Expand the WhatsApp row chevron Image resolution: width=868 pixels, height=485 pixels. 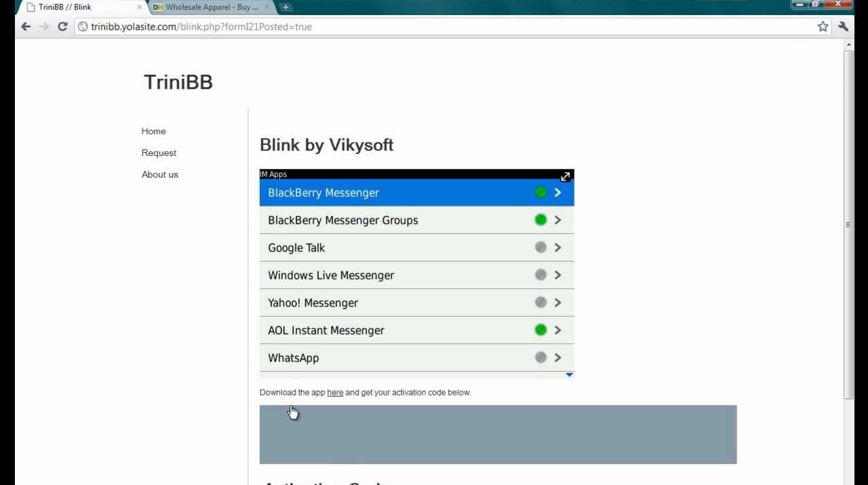click(557, 357)
